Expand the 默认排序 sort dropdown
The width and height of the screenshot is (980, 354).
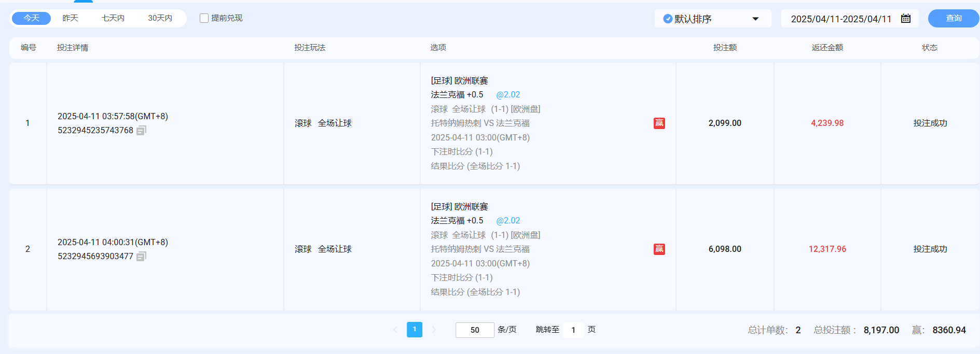click(755, 19)
